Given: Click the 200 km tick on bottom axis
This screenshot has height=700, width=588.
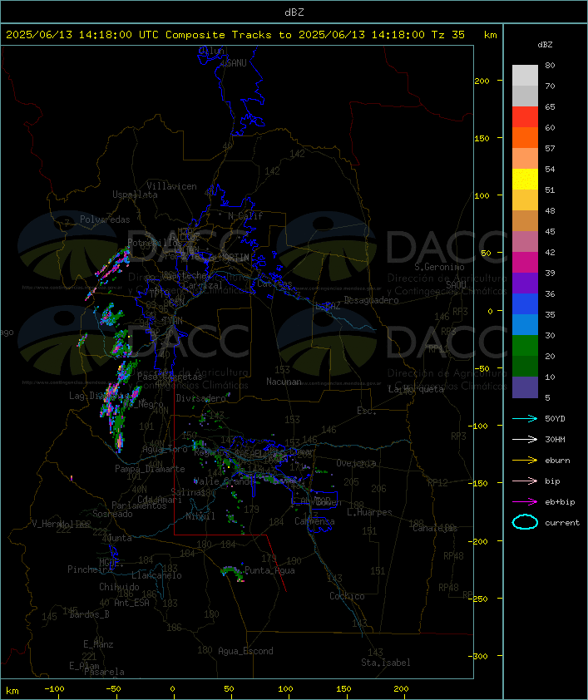Looking at the screenshot, I should [x=401, y=689].
